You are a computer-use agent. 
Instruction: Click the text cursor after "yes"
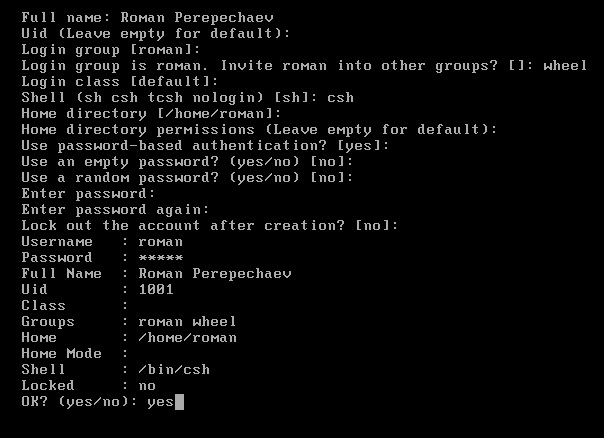[180, 402]
